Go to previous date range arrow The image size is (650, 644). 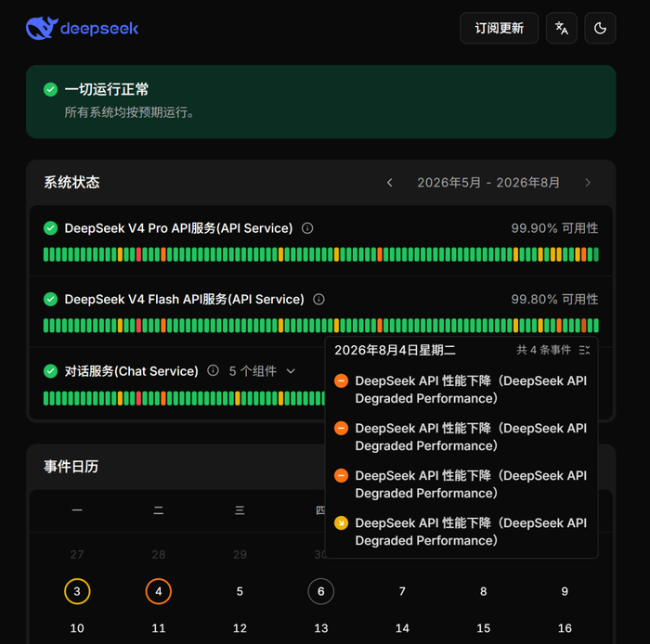[x=389, y=183]
